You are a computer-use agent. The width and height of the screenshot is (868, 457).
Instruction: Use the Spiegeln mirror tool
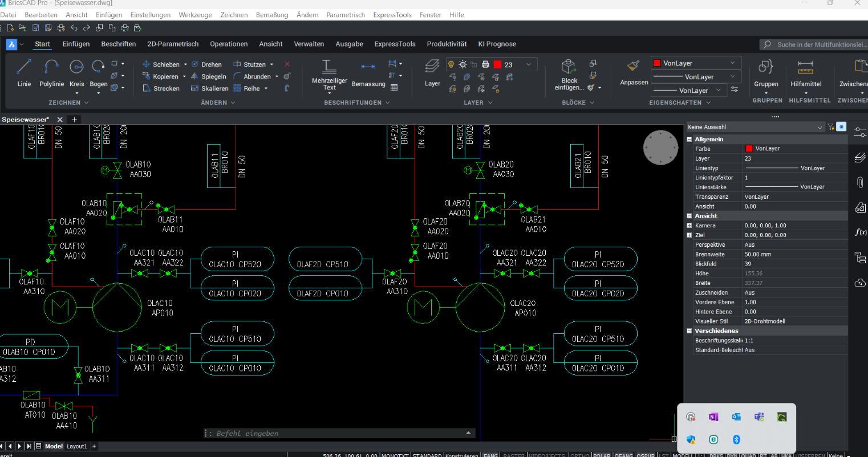[x=209, y=76]
